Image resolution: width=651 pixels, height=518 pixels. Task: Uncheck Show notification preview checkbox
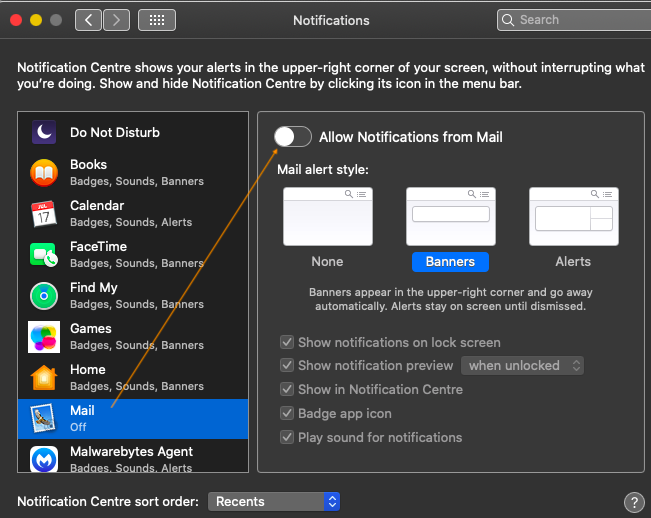(x=287, y=365)
